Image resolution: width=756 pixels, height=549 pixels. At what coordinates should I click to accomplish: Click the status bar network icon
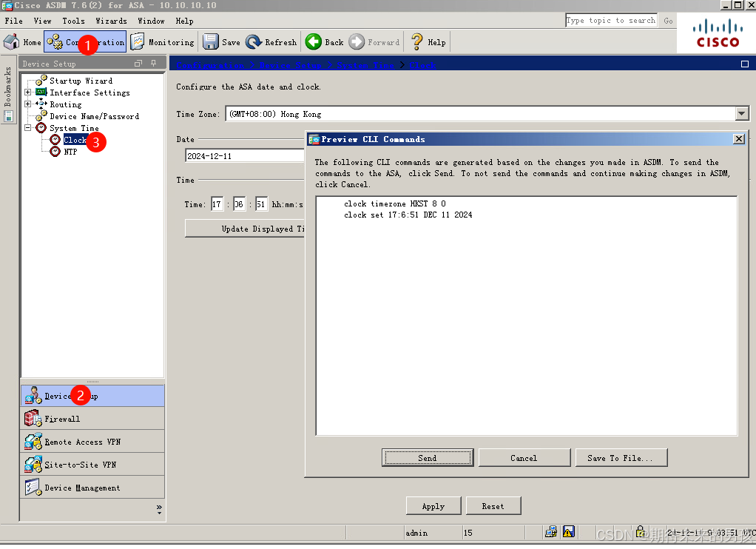click(550, 532)
